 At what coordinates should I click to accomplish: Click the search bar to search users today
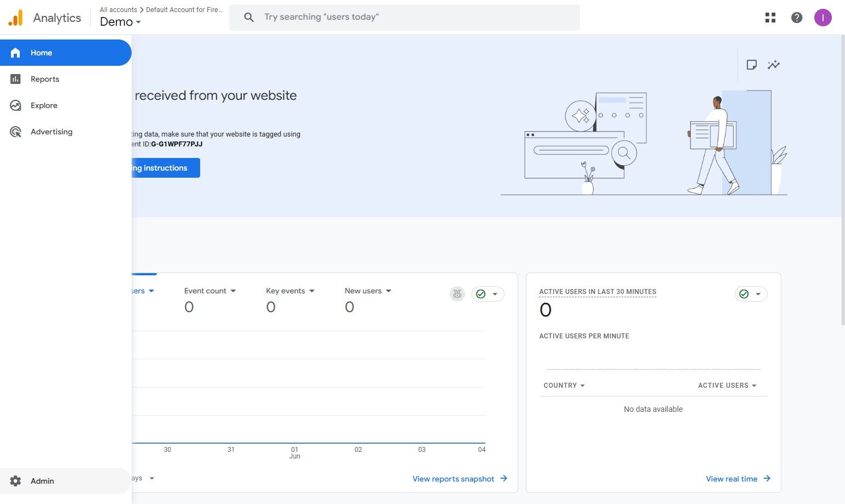tap(404, 17)
